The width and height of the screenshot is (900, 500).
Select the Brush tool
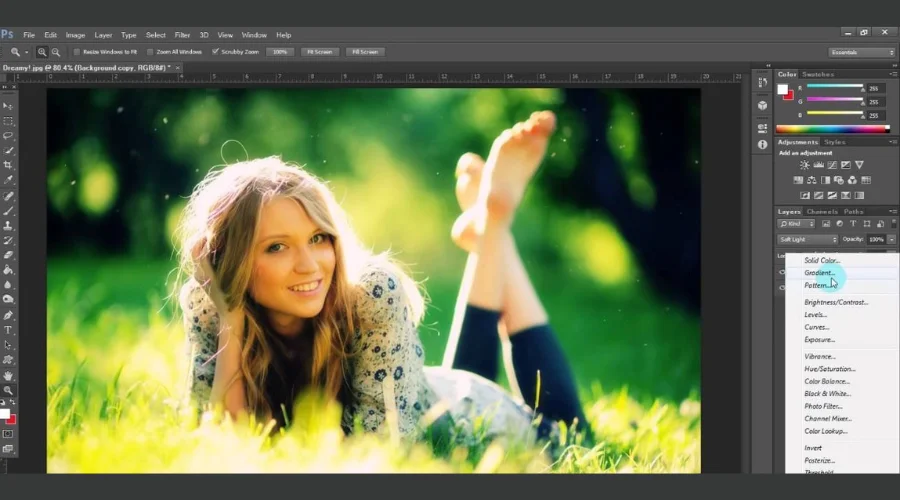(x=8, y=211)
